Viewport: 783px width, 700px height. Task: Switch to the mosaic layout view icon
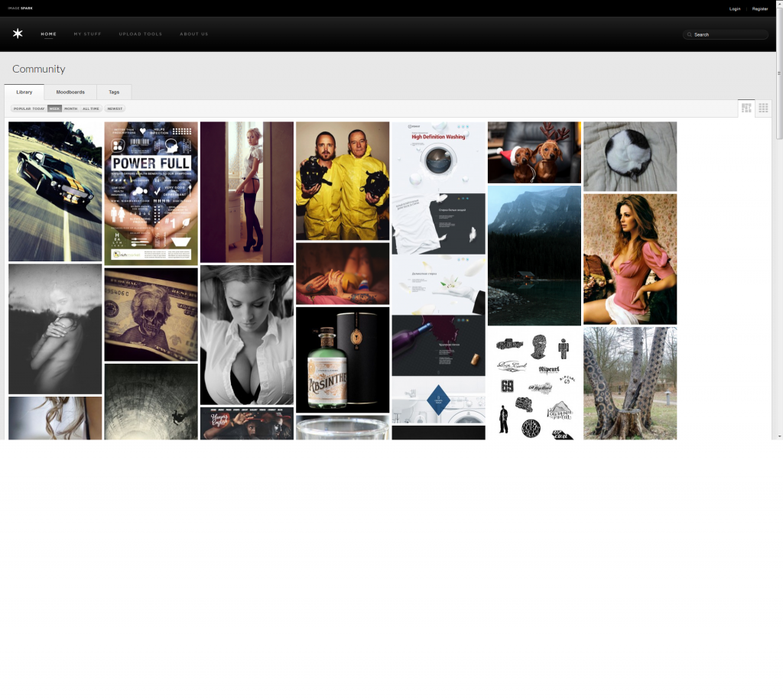(x=746, y=108)
